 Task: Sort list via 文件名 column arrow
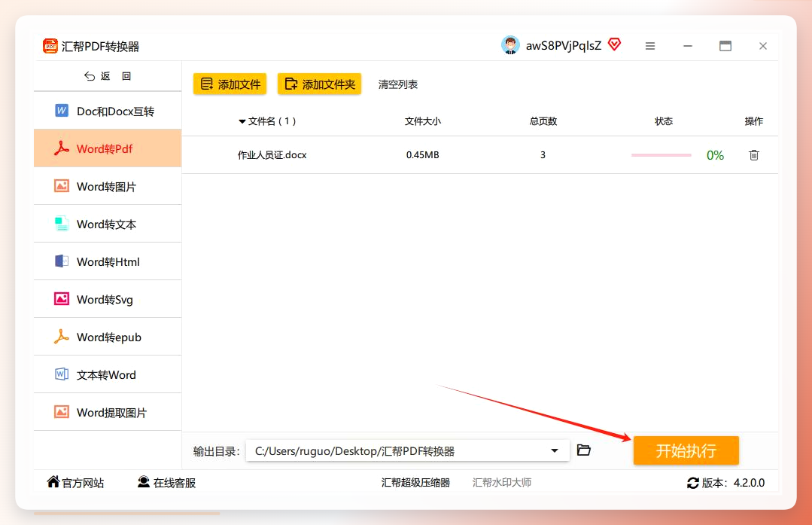coord(242,121)
